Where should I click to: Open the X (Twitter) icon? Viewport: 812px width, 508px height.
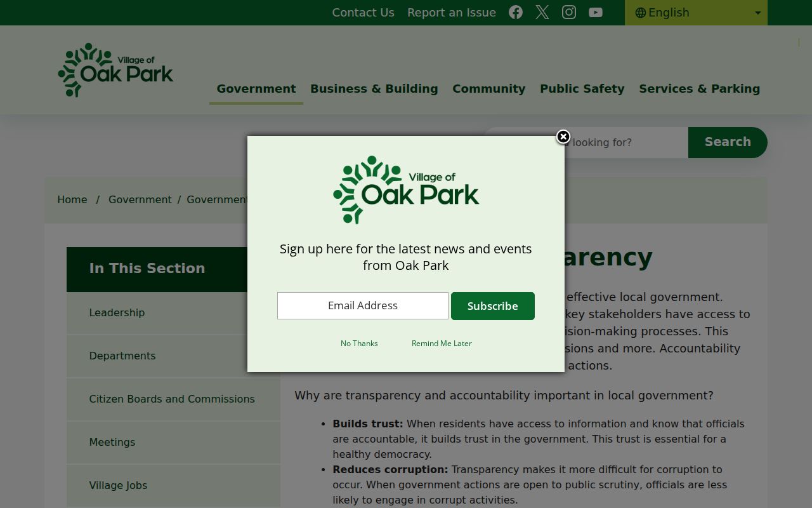542,13
